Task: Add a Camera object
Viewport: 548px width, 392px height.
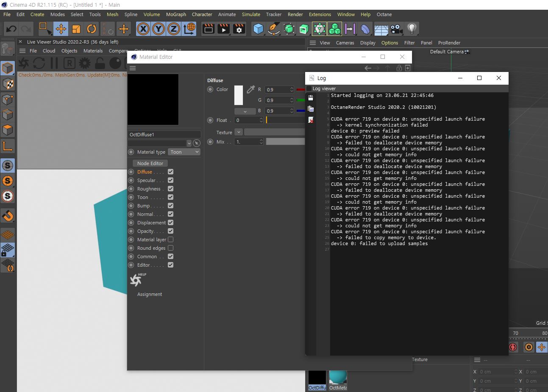Action: click(x=396, y=29)
